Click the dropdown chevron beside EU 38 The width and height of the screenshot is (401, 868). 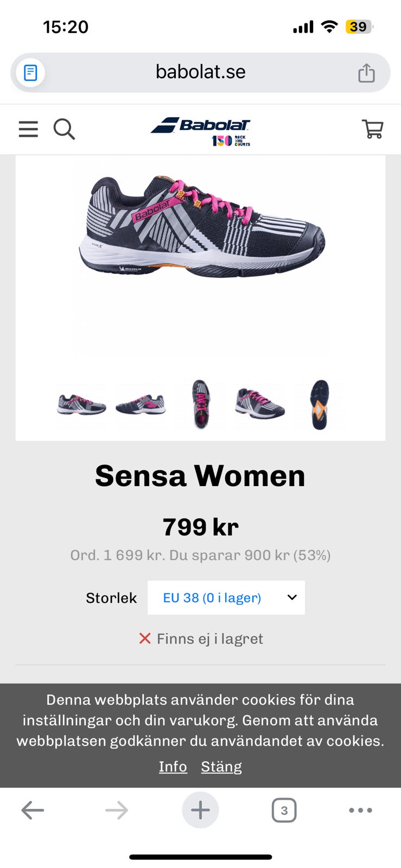point(292,598)
